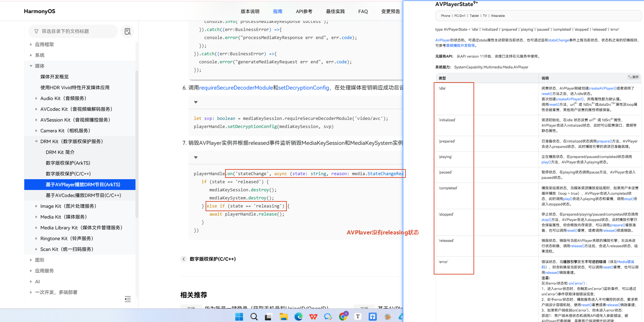
Task: Expand Image Kit (图片处理服务) node
Action: (x=36, y=206)
